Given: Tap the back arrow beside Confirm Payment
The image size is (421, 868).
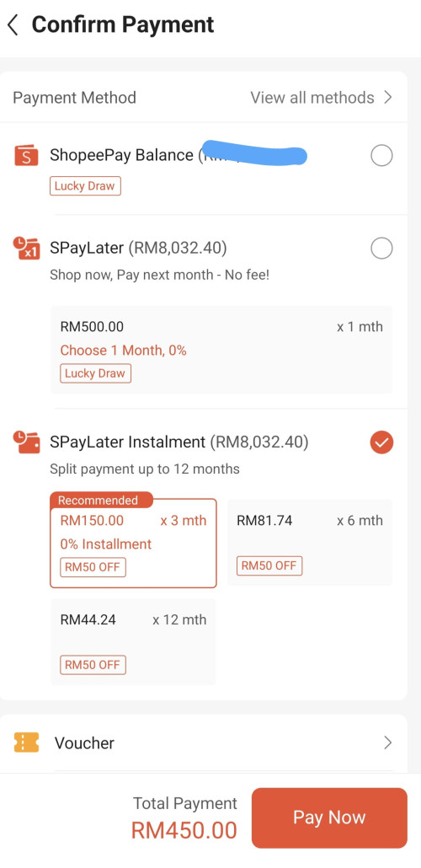Looking at the screenshot, I should pos(13,25).
